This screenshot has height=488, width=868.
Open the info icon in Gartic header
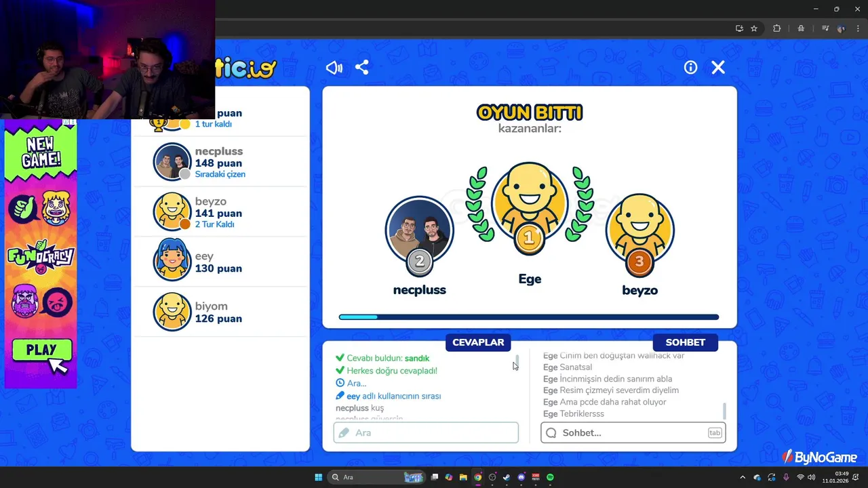(x=690, y=67)
